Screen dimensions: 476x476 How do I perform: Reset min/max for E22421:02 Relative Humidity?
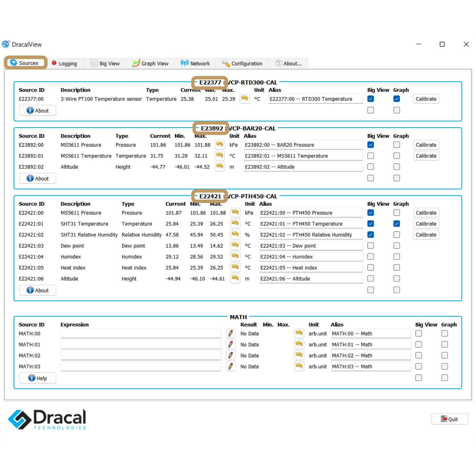click(235, 235)
